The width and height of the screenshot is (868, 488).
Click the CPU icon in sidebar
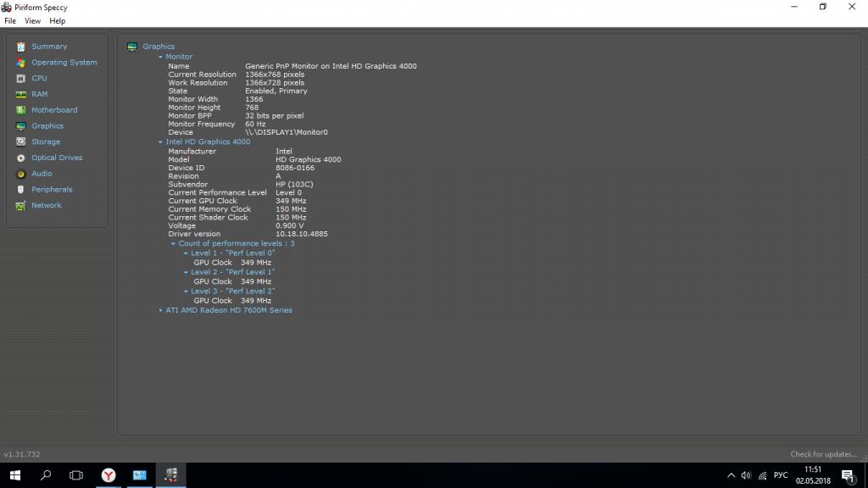pos(21,78)
